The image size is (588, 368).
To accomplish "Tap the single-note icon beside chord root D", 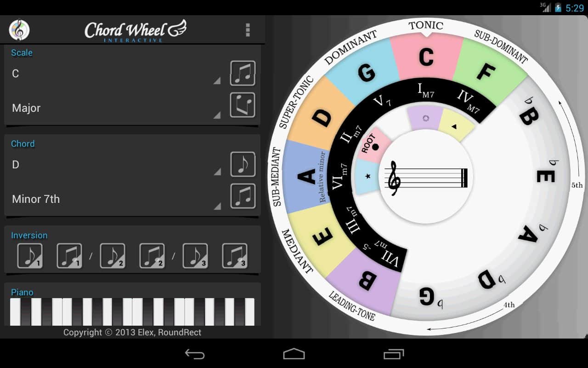I will (x=243, y=164).
